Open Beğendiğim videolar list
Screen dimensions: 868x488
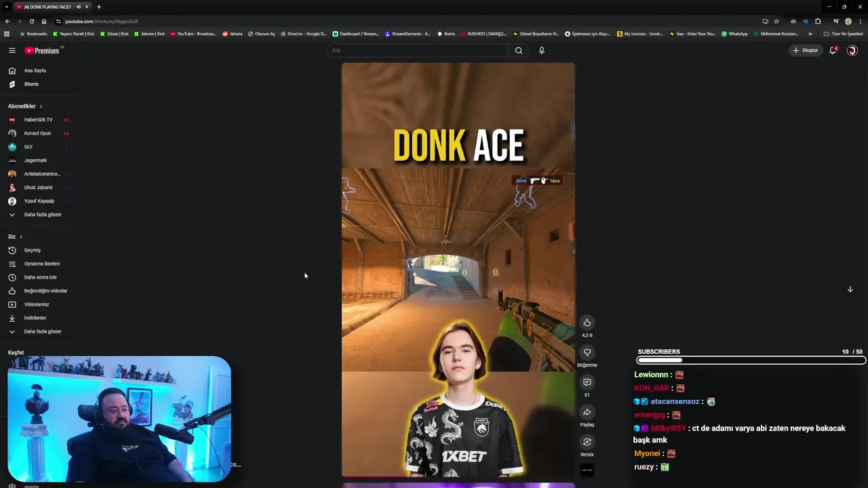pyautogui.click(x=45, y=291)
